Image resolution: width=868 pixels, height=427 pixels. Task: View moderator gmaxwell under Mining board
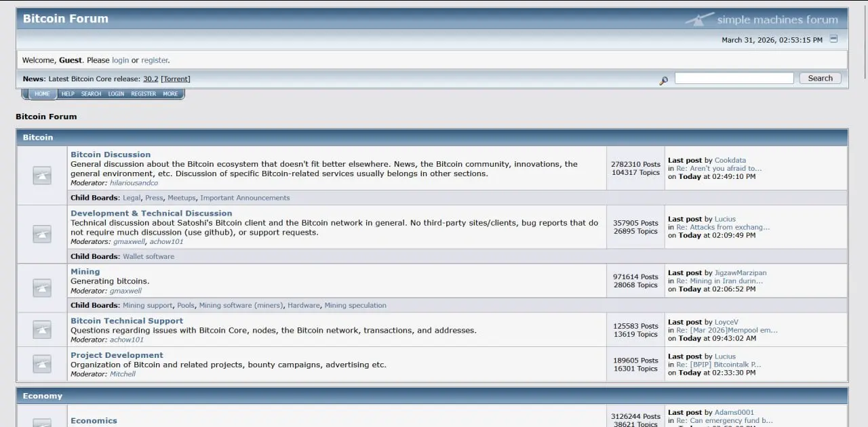tap(126, 291)
